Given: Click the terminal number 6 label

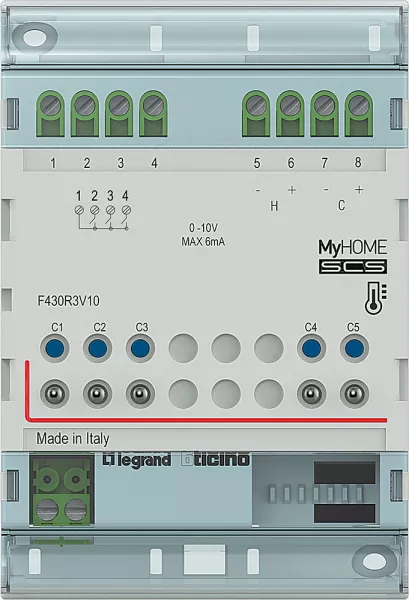Looking at the screenshot, I should click(x=291, y=163).
